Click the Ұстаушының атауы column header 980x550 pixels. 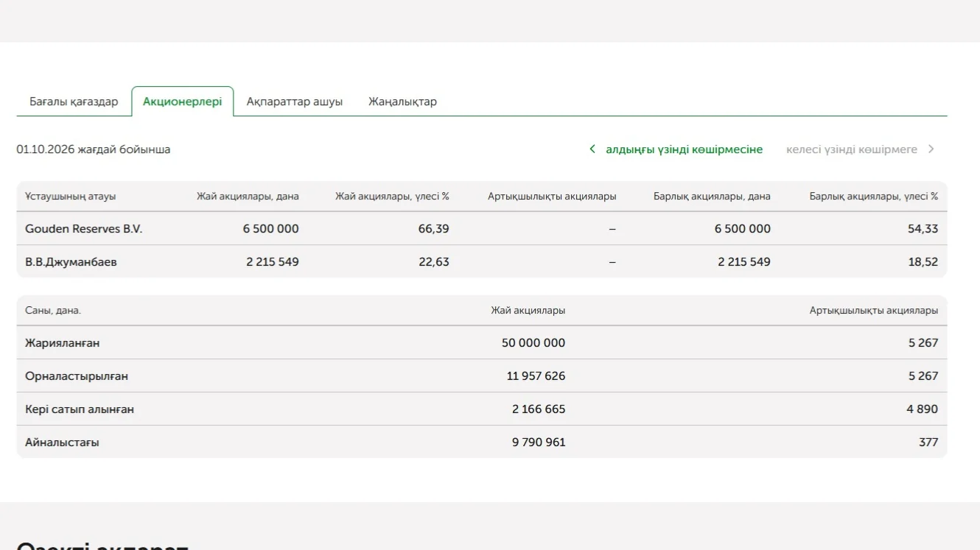click(70, 197)
